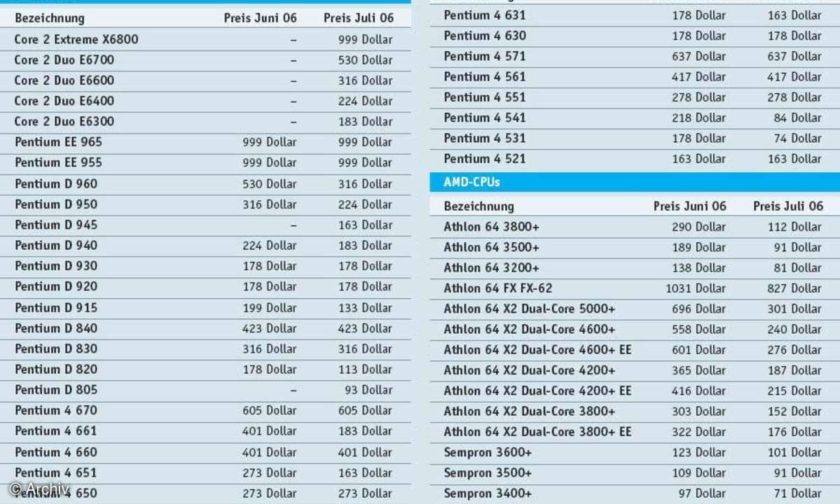
Task: Select the "71 Dollar" price of Sempron 3400+
Action: click(x=797, y=493)
